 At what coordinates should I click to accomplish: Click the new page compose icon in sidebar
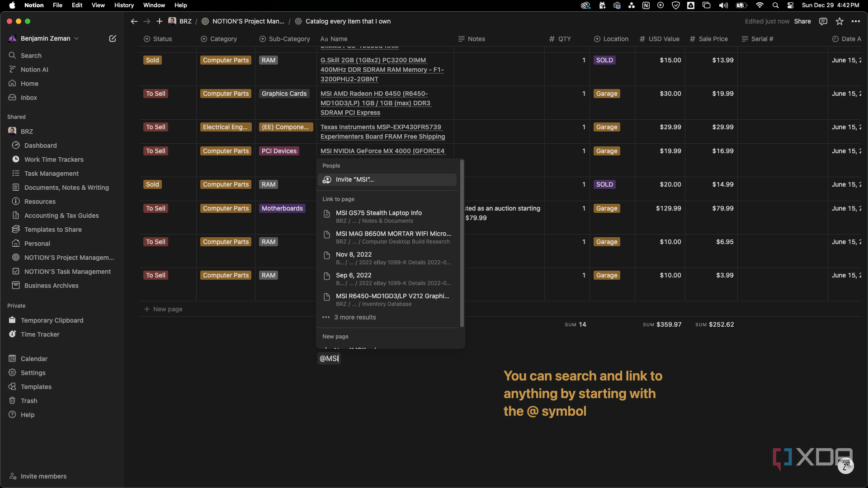[113, 38]
